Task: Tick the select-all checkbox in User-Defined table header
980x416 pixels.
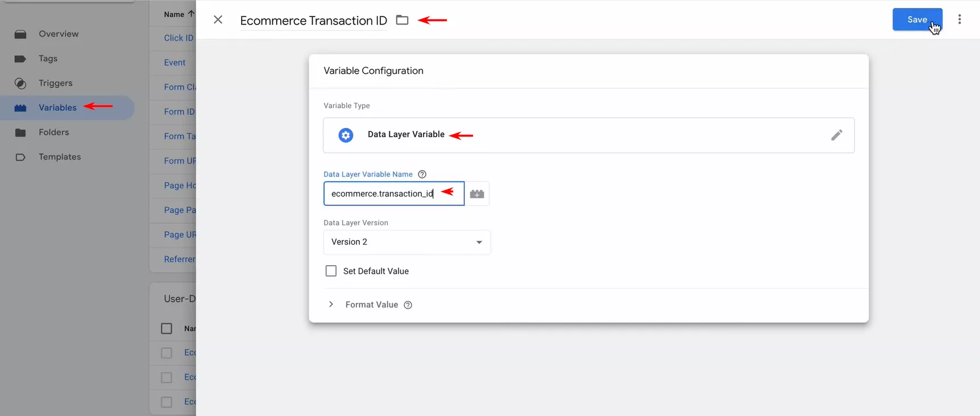Action: (167, 328)
